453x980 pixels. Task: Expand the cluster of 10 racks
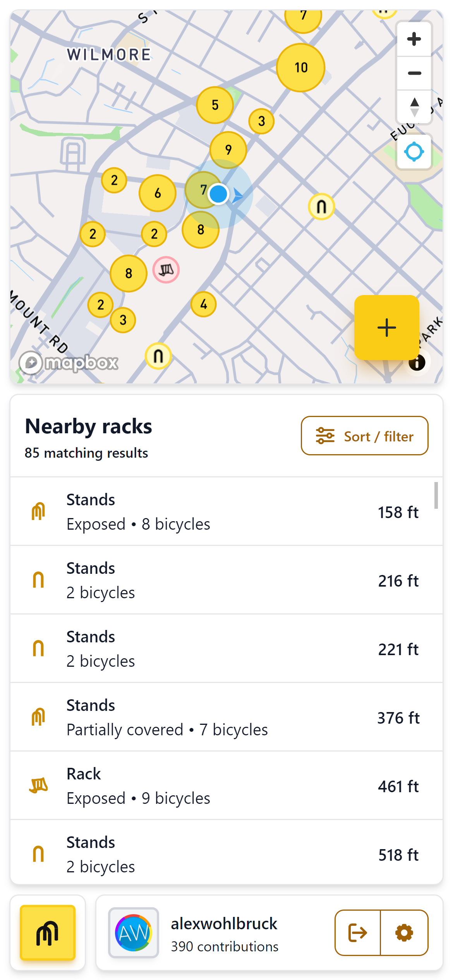click(301, 68)
